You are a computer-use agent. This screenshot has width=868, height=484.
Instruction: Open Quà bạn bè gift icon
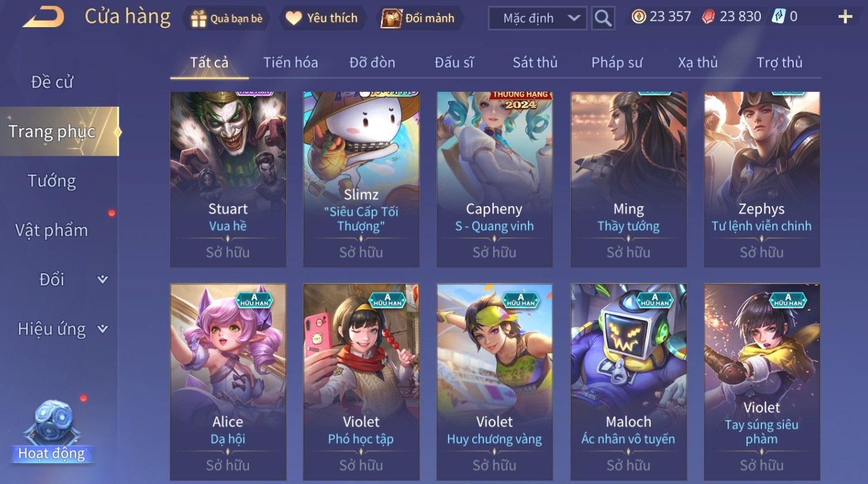coord(198,18)
